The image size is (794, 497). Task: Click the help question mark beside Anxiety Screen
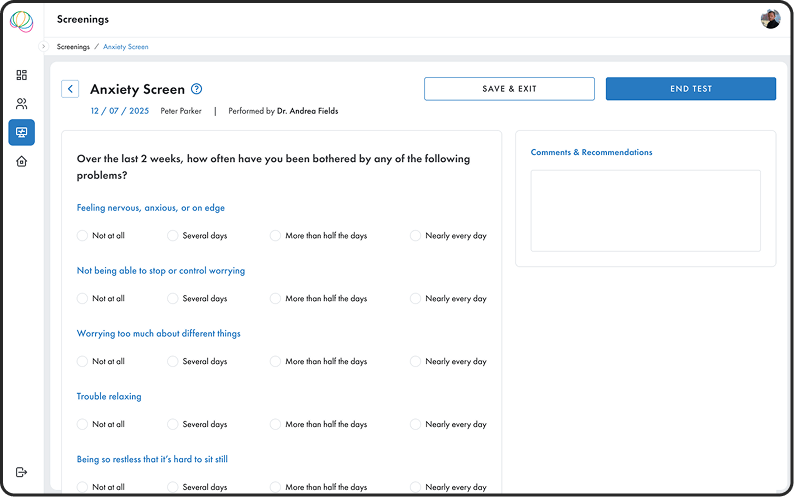tap(196, 89)
